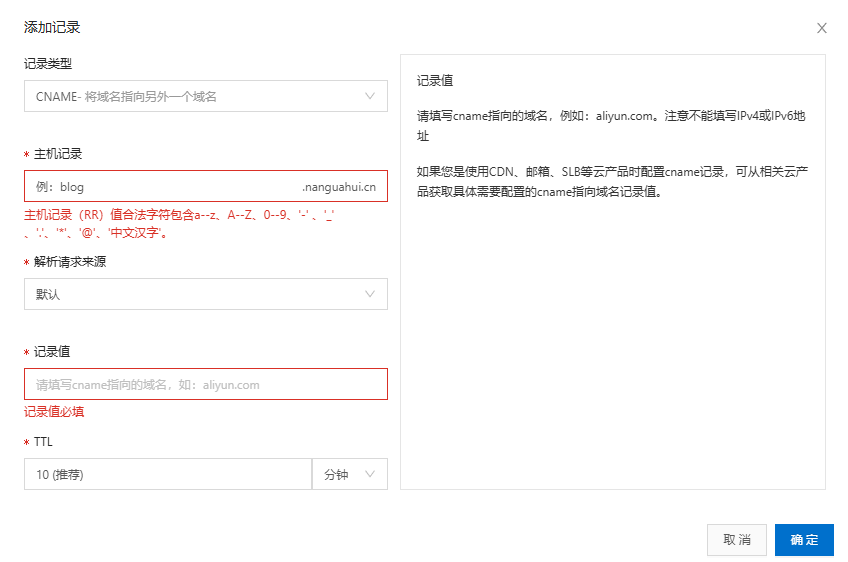Focus the 记录值 cname domain input field

coord(205,384)
